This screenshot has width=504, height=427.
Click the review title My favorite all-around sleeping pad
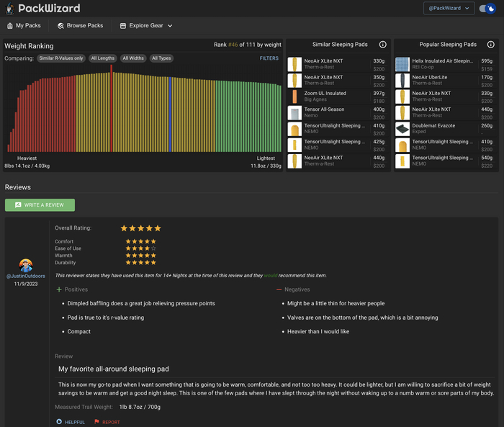114,369
